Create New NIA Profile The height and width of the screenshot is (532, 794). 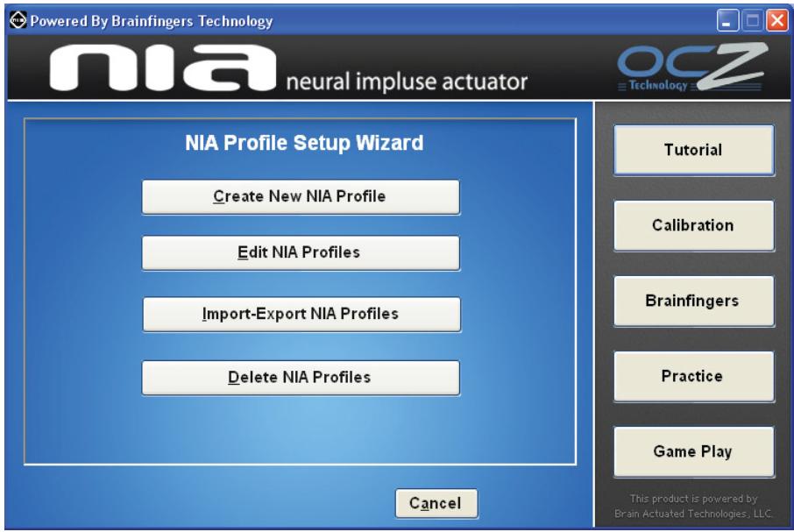tap(301, 195)
